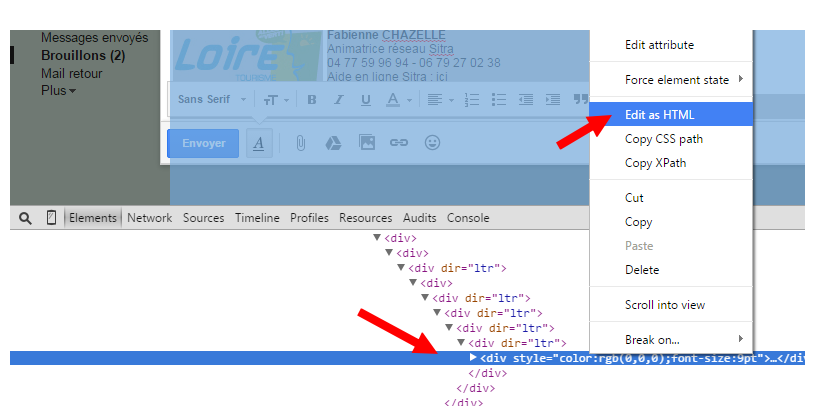Click the insert link icon
The image size is (828, 409).
(399, 142)
